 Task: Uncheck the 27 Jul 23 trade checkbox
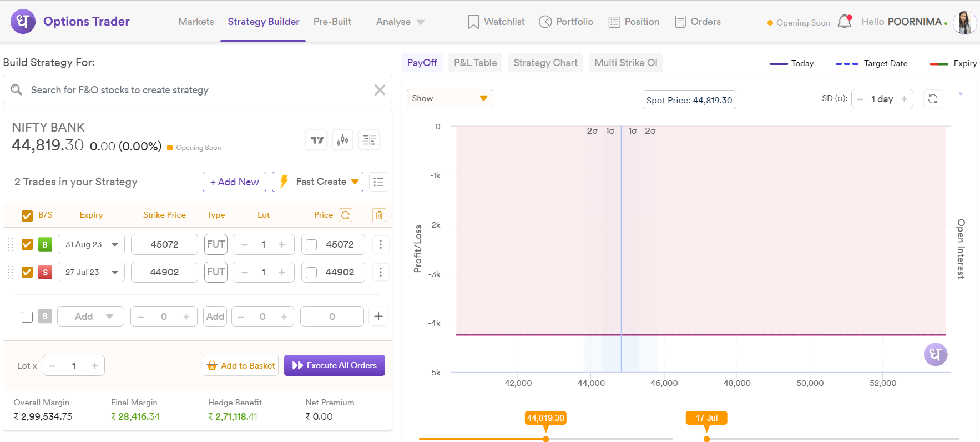(x=27, y=272)
